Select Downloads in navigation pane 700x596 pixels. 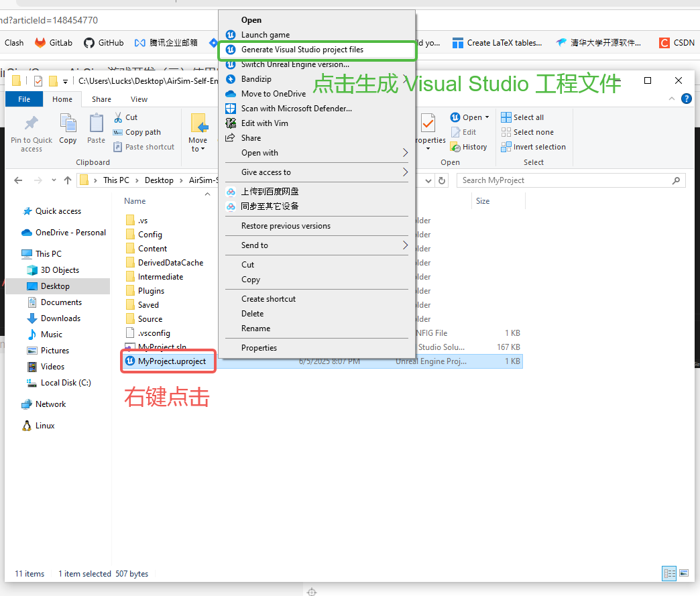[x=60, y=318]
